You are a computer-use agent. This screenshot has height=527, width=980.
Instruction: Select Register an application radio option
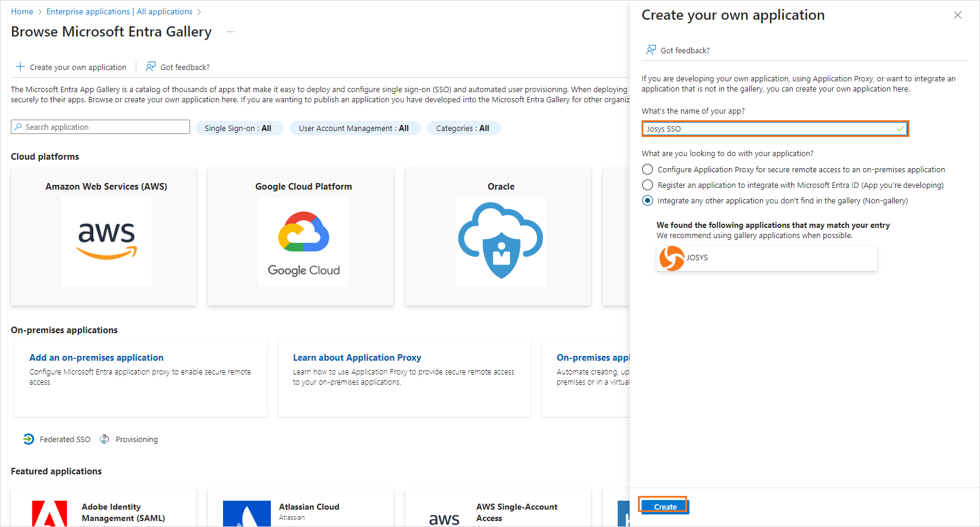coord(648,185)
